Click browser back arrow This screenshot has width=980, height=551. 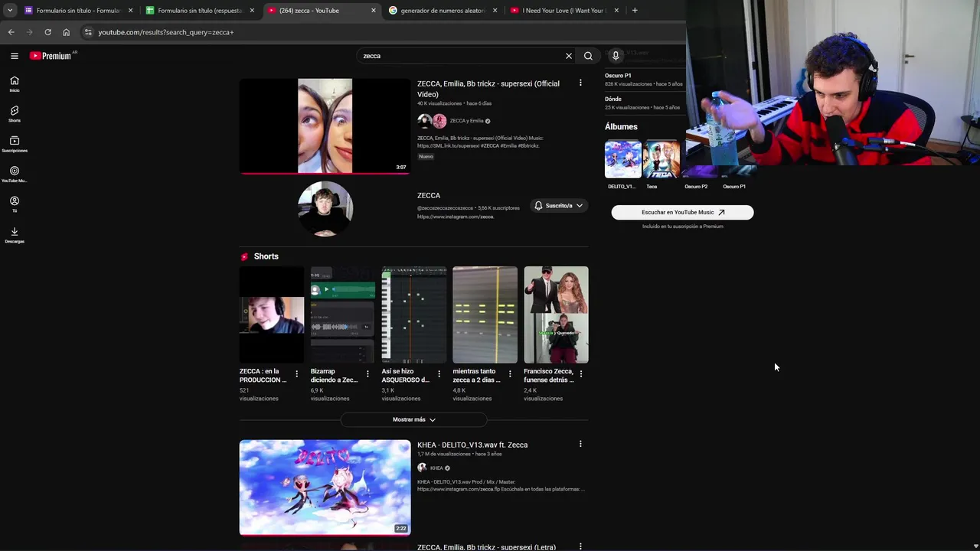pos(11,32)
